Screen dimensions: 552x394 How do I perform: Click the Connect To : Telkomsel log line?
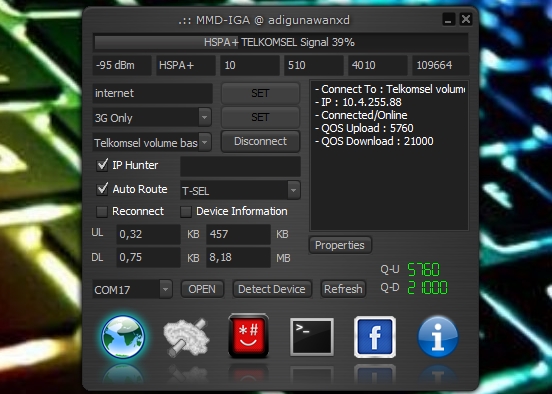coord(390,89)
